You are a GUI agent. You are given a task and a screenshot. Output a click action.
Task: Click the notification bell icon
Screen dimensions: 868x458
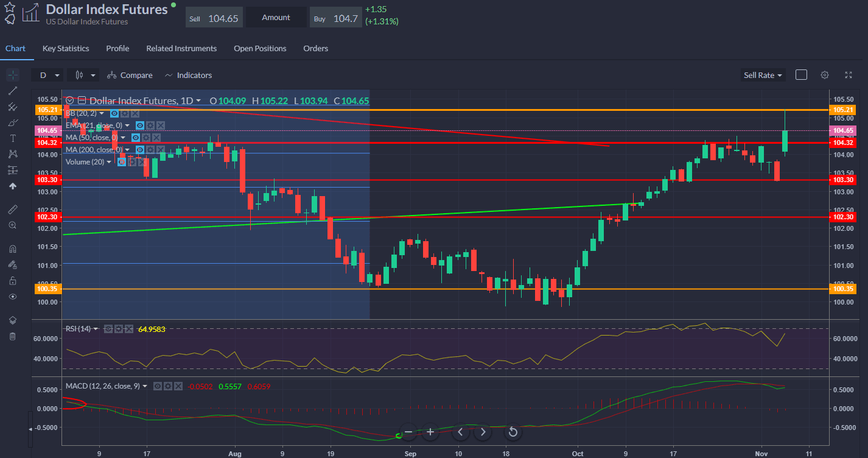pos(9,18)
